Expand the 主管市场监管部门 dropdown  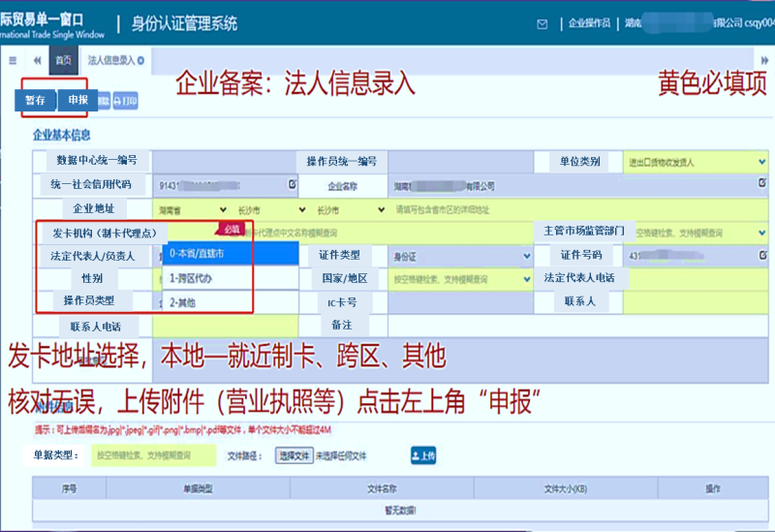click(x=699, y=233)
